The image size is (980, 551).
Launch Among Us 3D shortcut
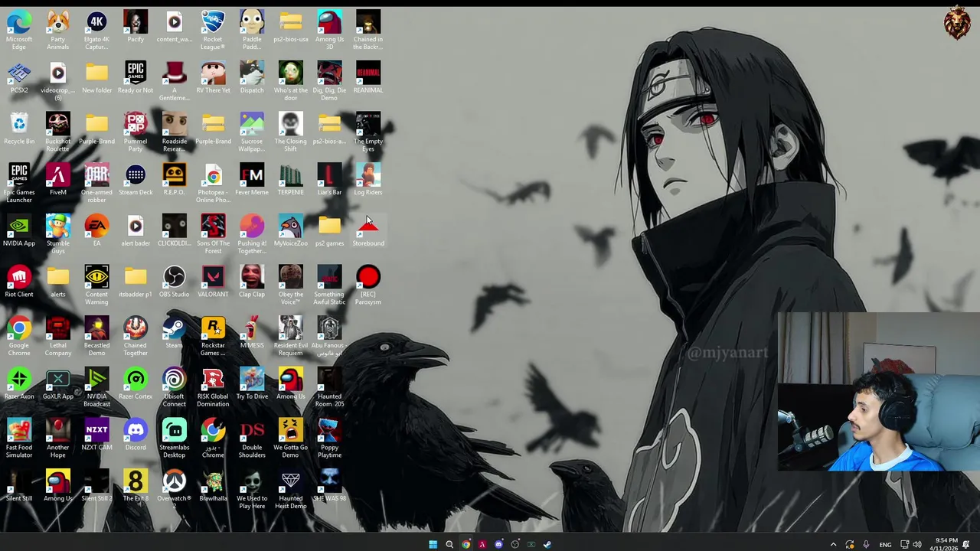coord(329,31)
